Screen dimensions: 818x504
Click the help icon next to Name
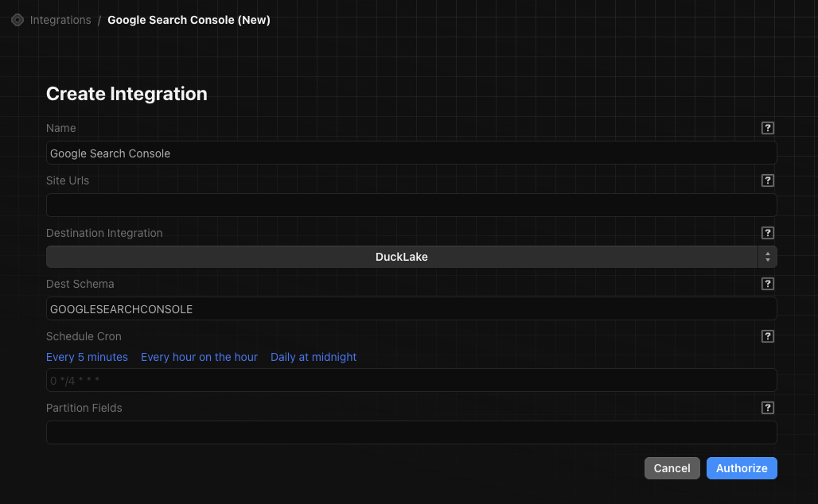[x=767, y=128]
